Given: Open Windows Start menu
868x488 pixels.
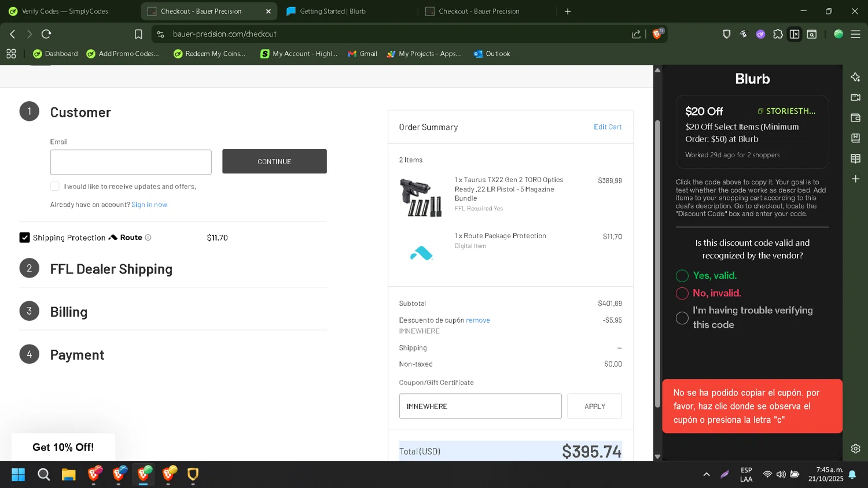Looking at the screenshot, I should click(x=19, y=475).
